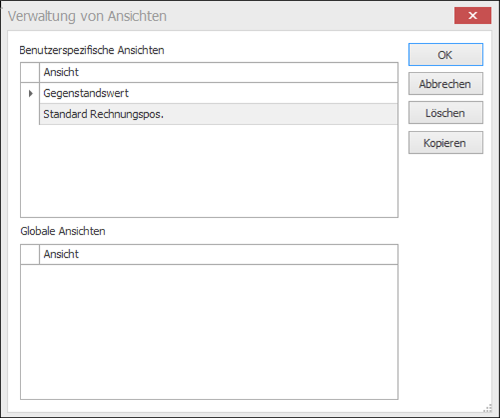
Task: Click the Ansicht header in Globale Ansichten
Action: coord(219,254)
